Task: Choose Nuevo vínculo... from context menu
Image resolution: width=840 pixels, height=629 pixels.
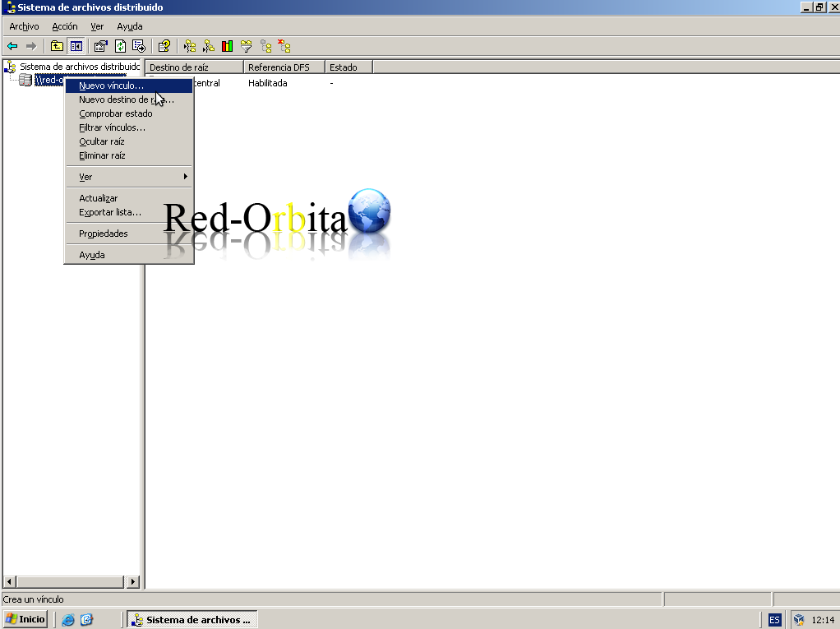Action: (x=128, y=86)
